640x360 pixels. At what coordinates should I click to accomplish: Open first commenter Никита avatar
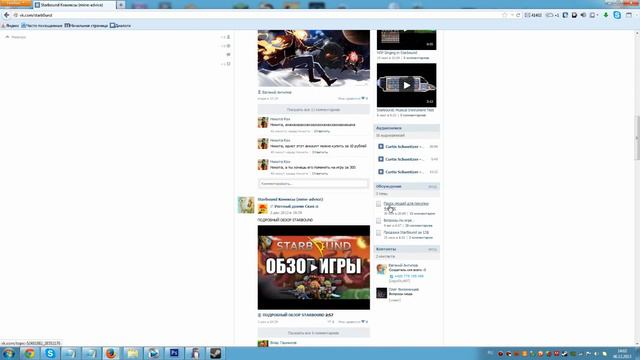coord(263,122)
